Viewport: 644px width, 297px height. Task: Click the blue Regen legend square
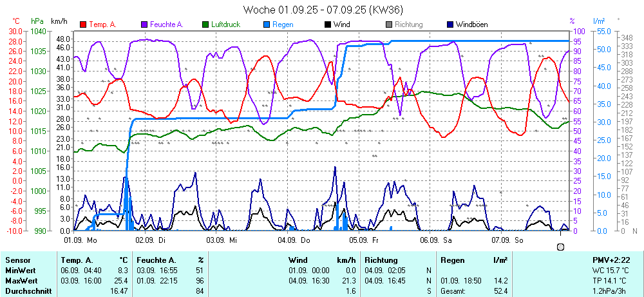tap(267, 24)
